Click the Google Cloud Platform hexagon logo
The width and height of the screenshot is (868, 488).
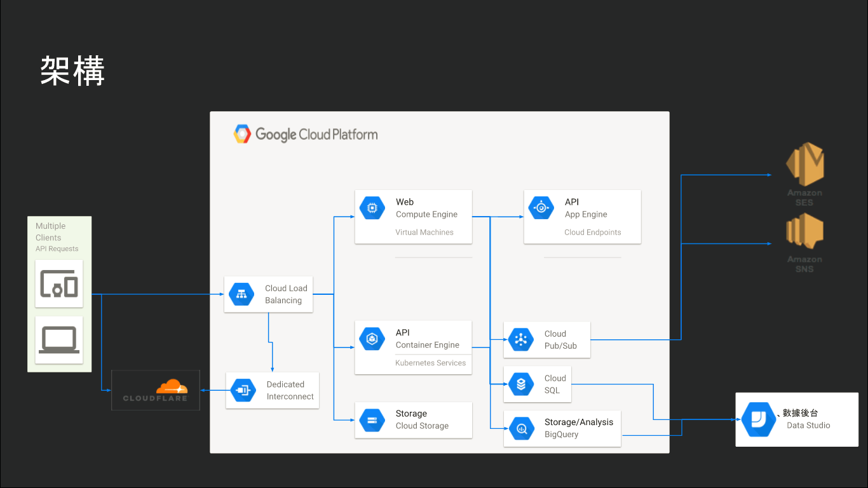coord(242,134)
